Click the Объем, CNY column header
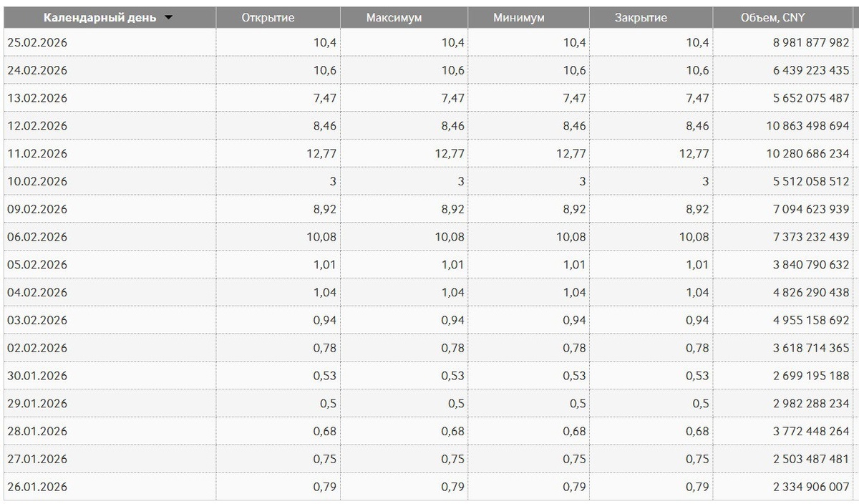This screenshot has height=504, width=859. [x=782, y=18]
